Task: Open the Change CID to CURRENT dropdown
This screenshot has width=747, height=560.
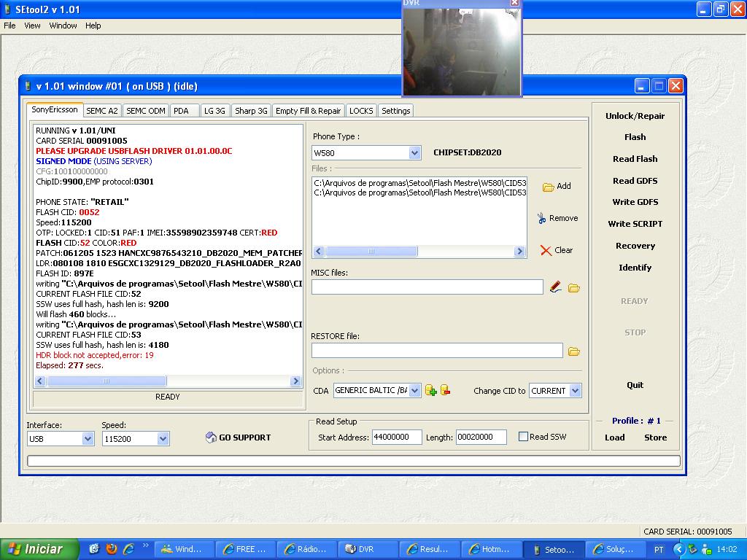Action: (575, 391)
